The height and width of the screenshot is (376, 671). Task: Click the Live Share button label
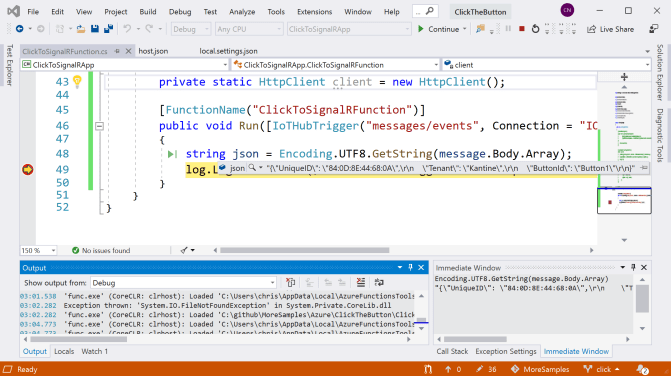[x=617, y=29]
